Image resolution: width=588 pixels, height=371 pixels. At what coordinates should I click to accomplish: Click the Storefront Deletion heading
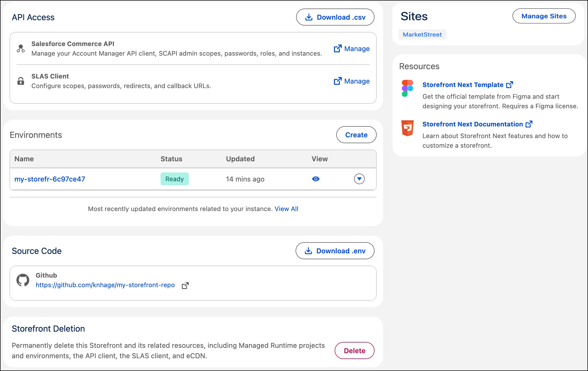pos(48,329)
